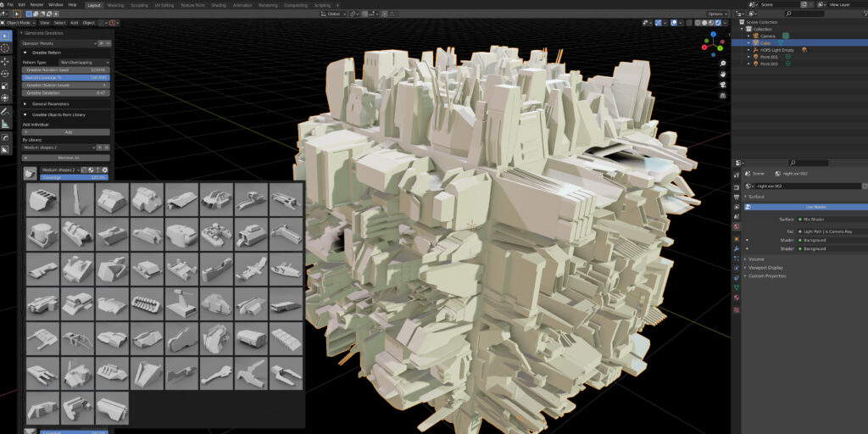The width and height of the screenshot is (868, 434).
Task: Open the Pattern Type Non-Overlapping dropdown
Action: (x=86, y=63)
